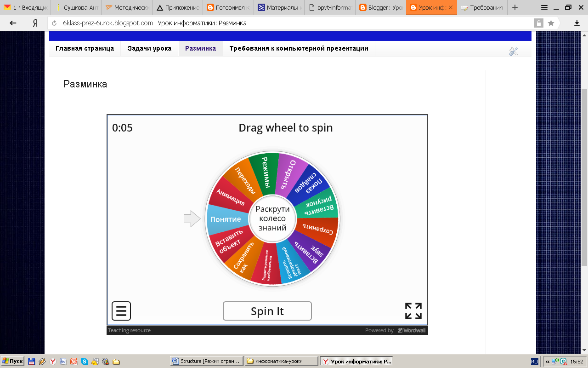Go back with the browser arrow
This screenshot has width=588, height=368.
[13, 23]
